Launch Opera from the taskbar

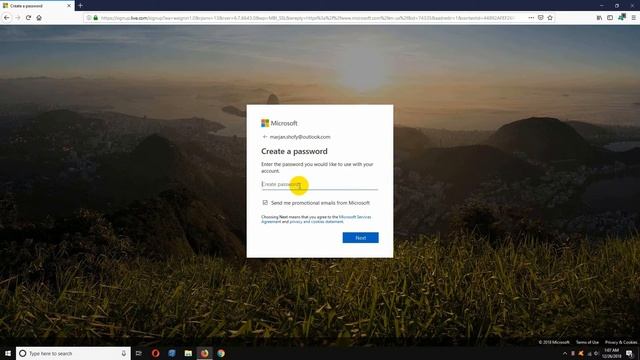156,353
